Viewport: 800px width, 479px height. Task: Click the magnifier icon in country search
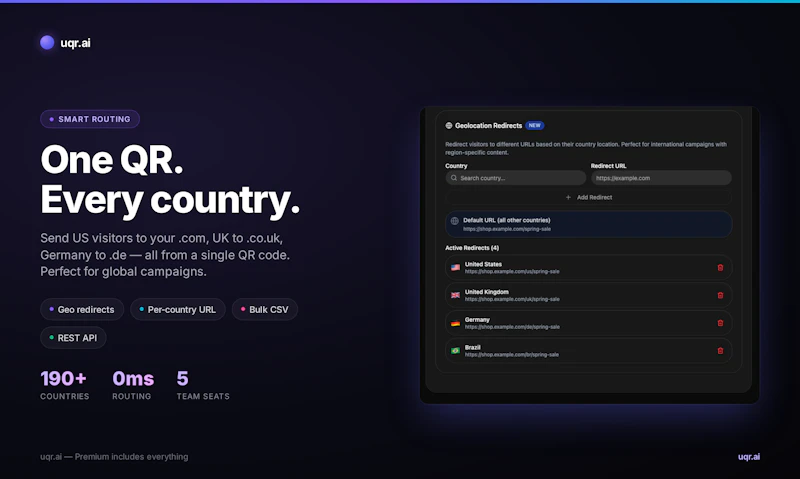[454, 178]
